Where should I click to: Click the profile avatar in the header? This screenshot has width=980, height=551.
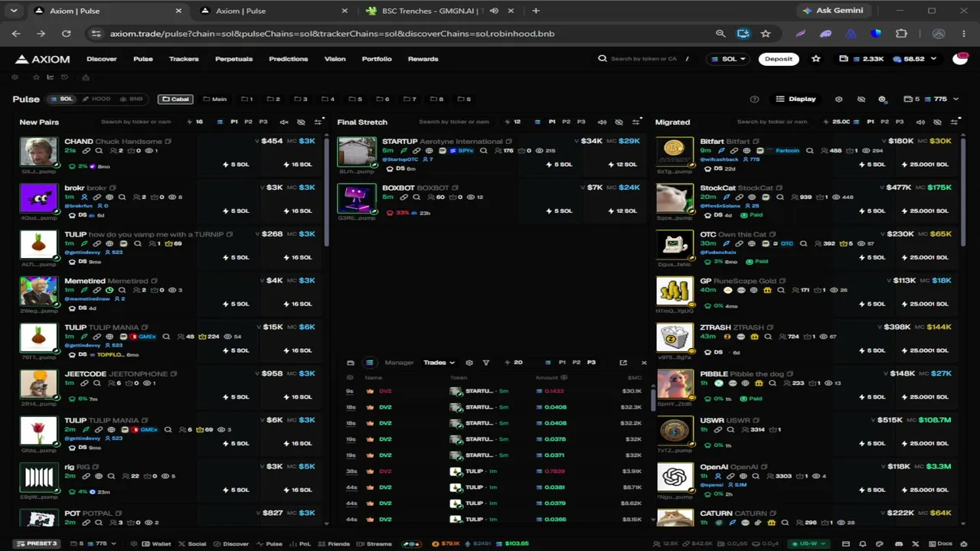(960, 59)
